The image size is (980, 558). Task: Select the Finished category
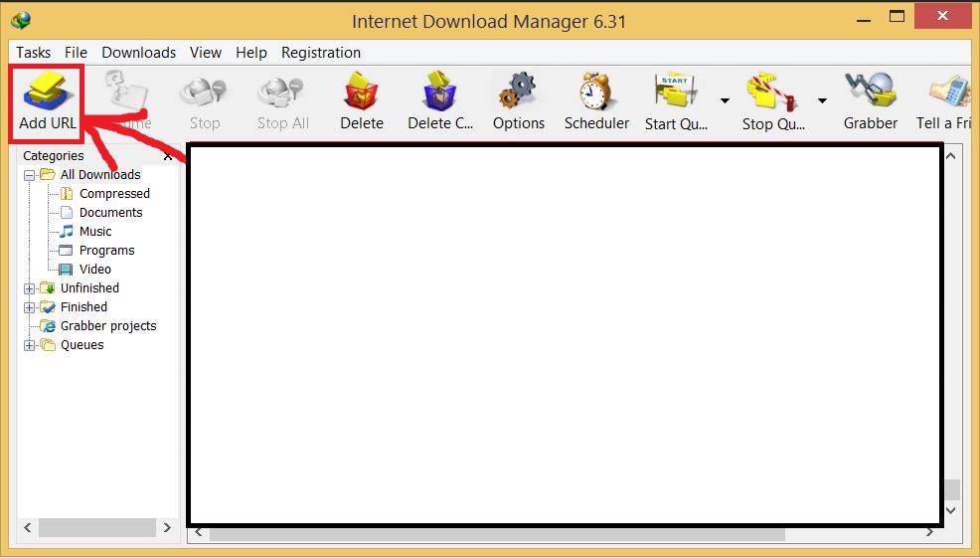point(83,307)
